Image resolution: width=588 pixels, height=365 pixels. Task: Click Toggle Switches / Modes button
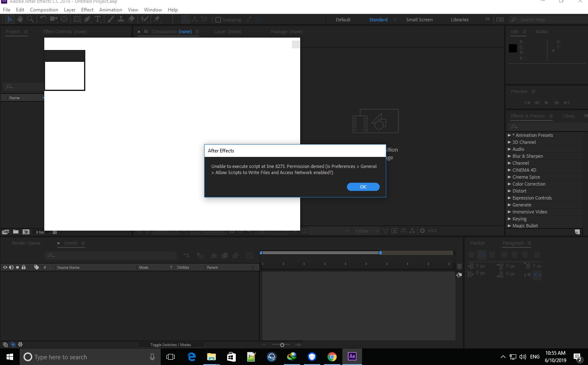click(171, 345)
